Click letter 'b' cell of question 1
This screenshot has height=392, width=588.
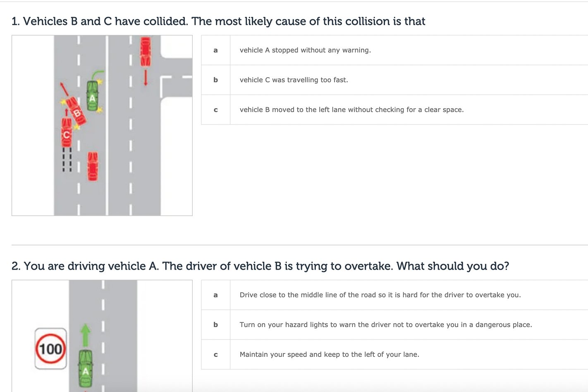(215, 80)
